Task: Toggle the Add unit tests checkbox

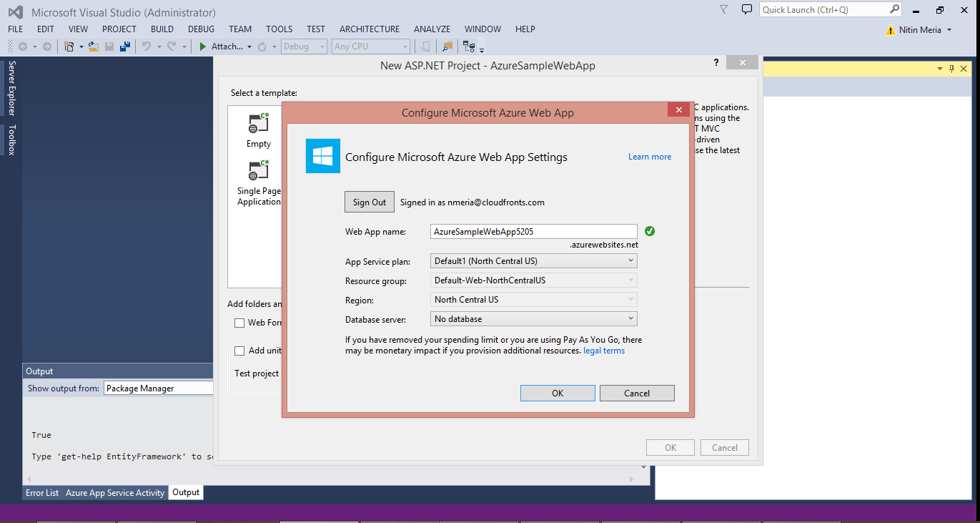Action: [239, 351]
